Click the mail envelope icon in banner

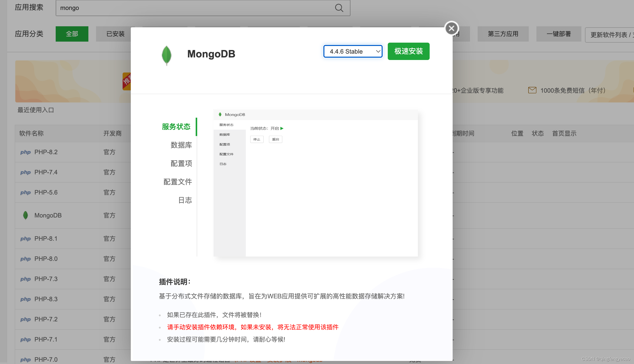[532, 90]
